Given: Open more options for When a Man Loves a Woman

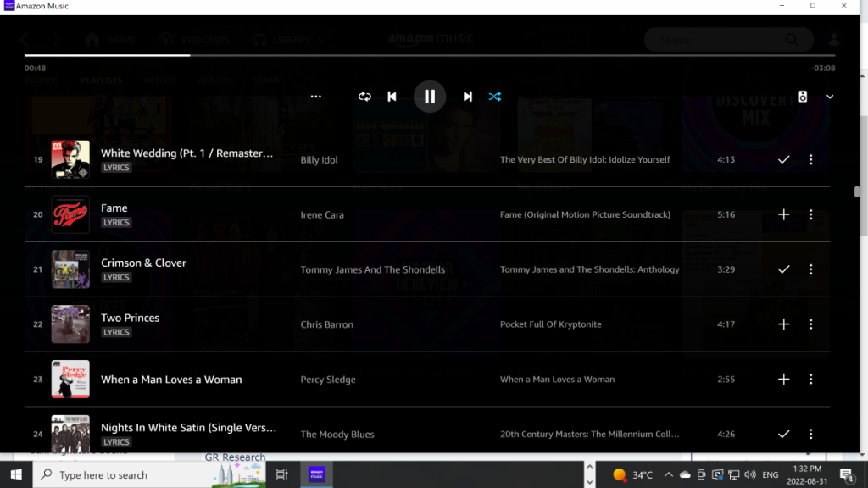Looking at the screenshot, I should click(811, 380).
